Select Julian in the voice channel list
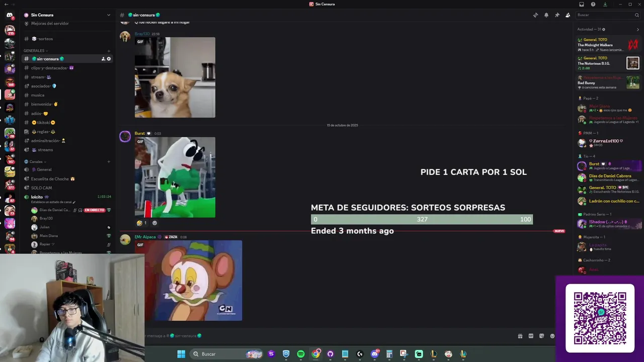This screenshot has width=644, height=362. pyautogui.click(x=70, y=227)
